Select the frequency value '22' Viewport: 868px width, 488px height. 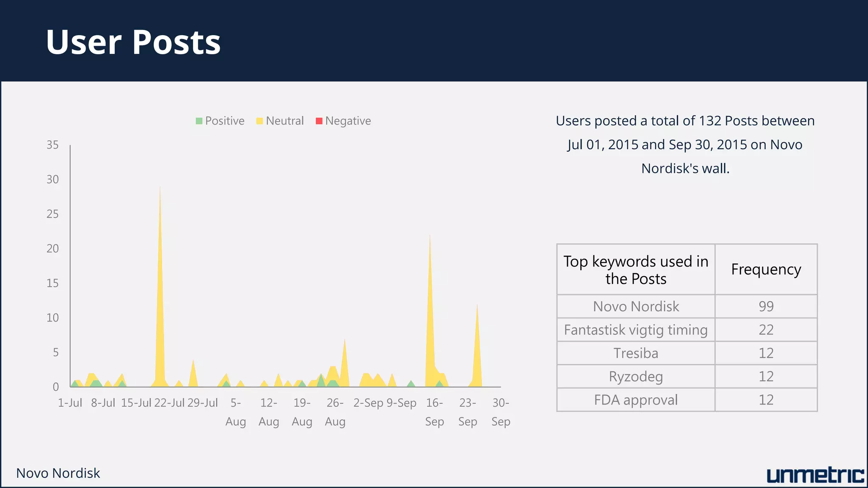[766, 330]
